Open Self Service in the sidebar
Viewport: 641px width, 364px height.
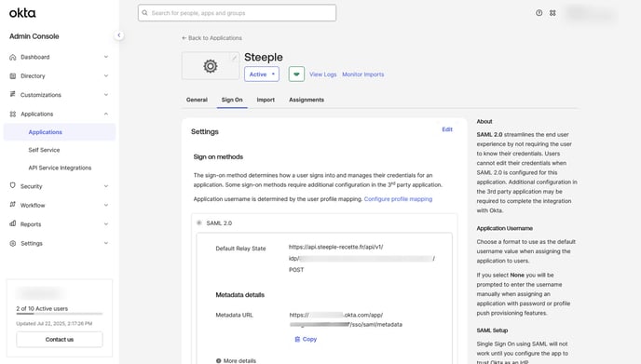click(x=44, y=150)
